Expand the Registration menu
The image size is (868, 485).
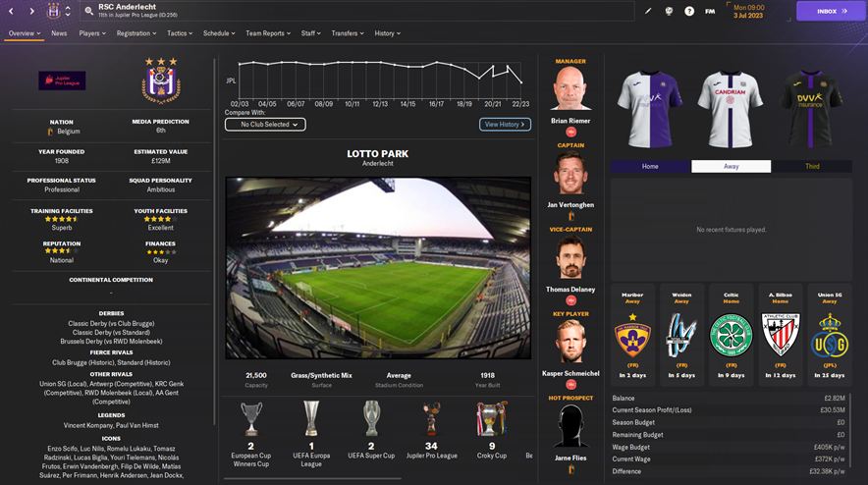(x=136, y=33)
